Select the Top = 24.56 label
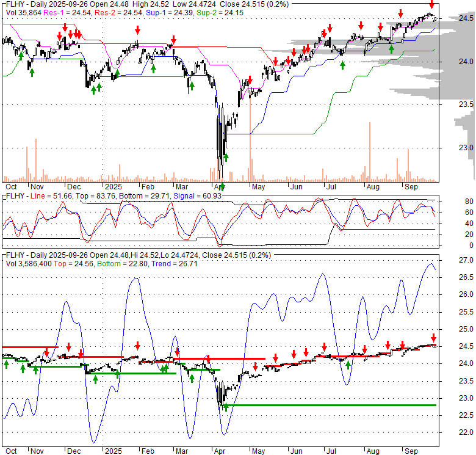 (x=74, y=264)
